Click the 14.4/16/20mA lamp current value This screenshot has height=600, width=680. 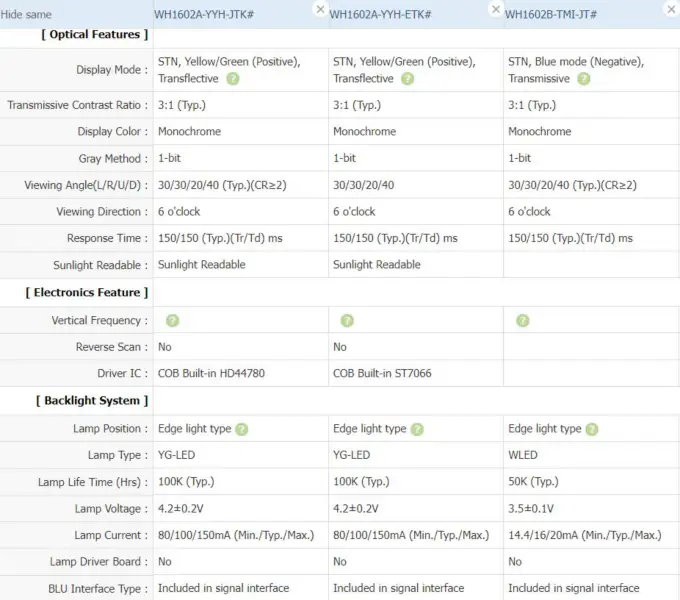[x=585, y=535]
